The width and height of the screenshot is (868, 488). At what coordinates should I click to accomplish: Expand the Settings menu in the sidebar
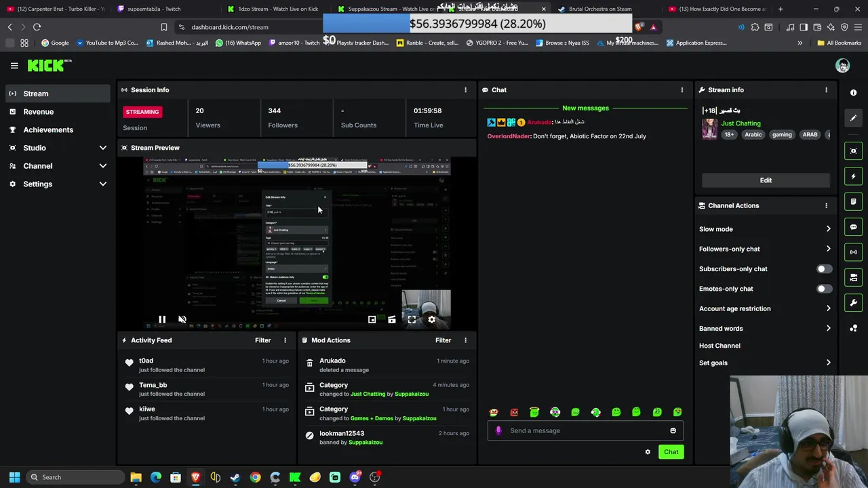[58, 184]
